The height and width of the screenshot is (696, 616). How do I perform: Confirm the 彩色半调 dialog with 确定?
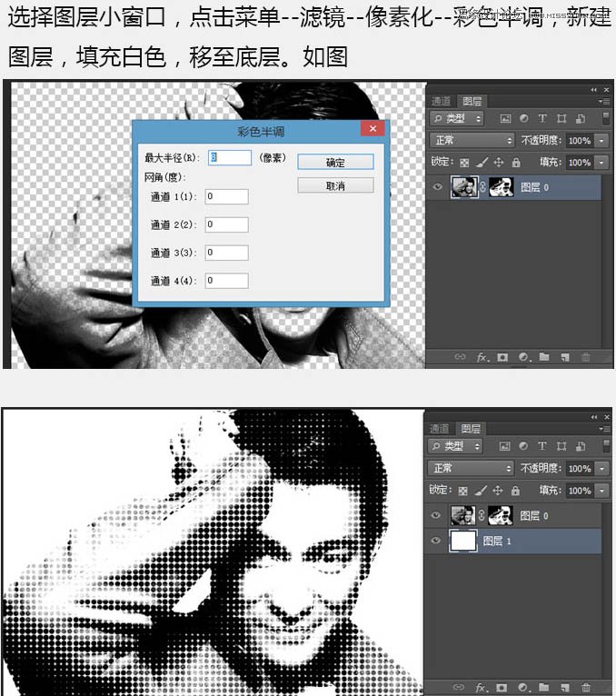tap(335, 162)
